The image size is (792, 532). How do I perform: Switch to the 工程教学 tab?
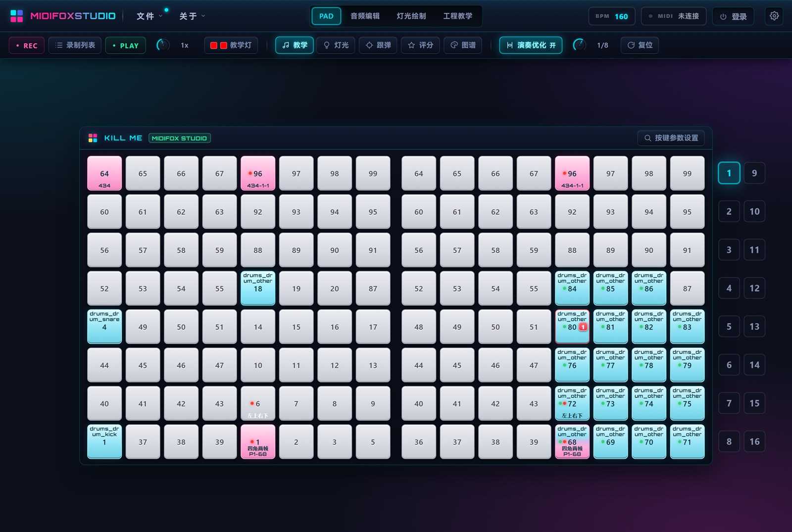coord(458,16)
